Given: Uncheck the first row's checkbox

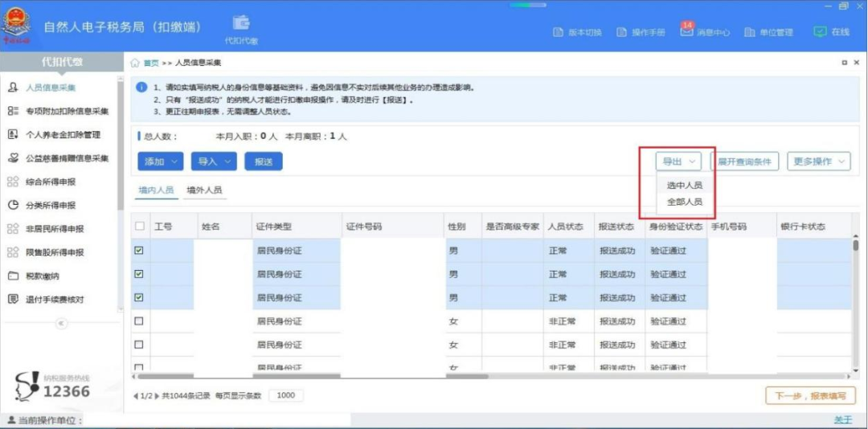Looking at the screenshot, I should tap(139, 251).
